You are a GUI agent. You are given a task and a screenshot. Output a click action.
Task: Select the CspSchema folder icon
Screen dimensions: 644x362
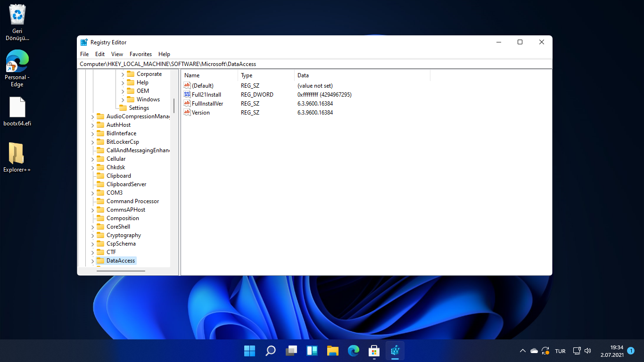(100, 244)
